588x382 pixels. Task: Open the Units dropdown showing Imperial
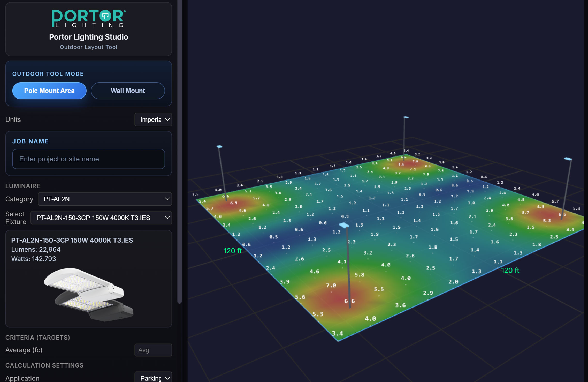pos(153,119)
